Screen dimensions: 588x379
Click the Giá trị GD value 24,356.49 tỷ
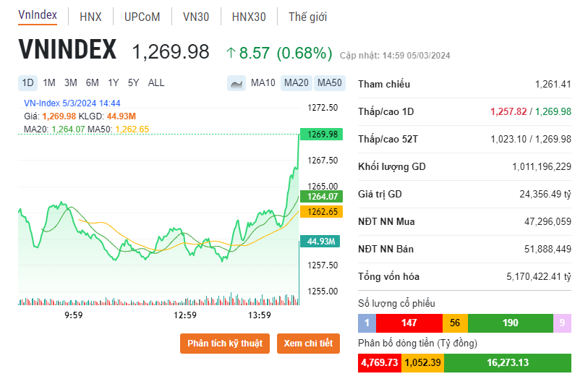[545, 194]
